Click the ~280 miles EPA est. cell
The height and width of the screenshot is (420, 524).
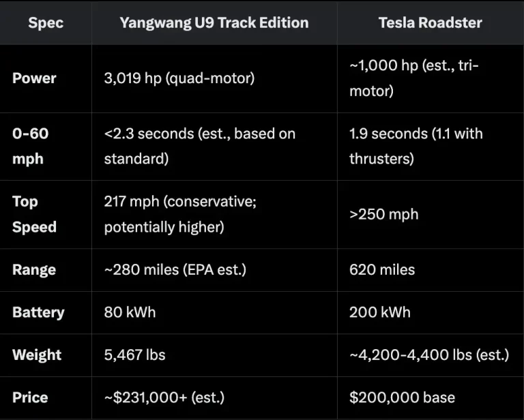click(175, 269)
